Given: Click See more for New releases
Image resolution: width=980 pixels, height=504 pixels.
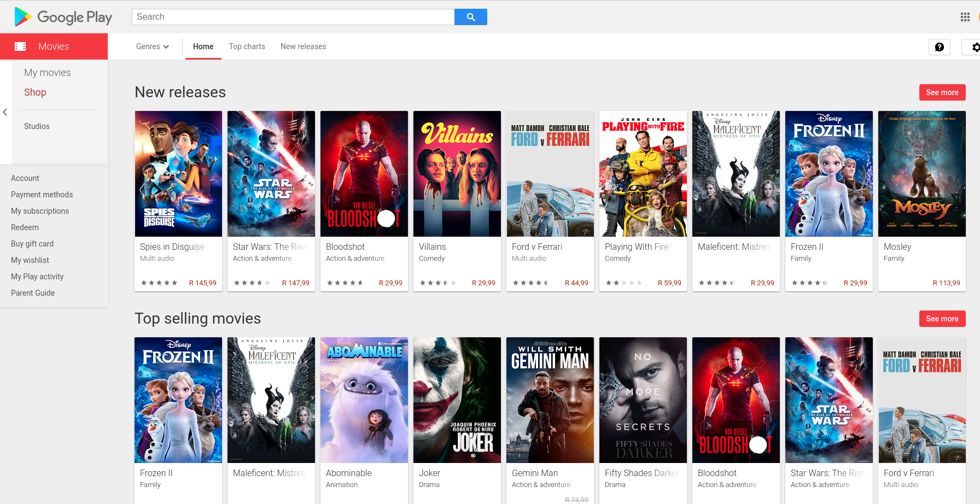Looking at the screenshot, I should coord(942,92).
